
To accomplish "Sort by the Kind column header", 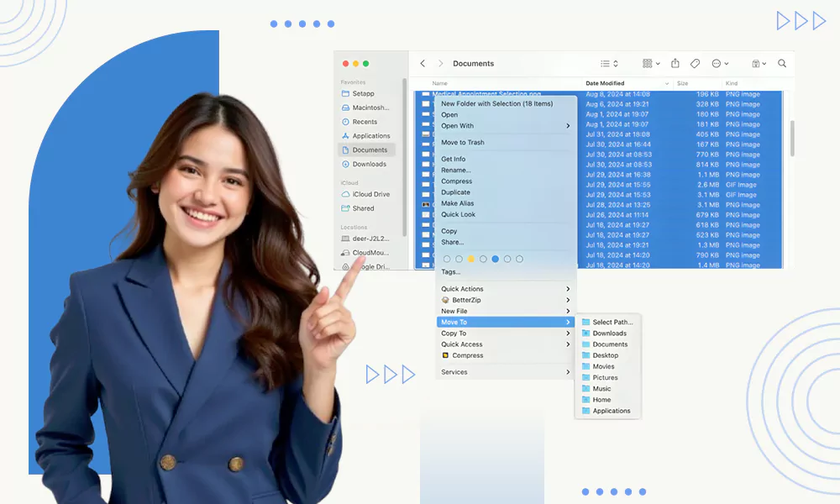I will point(732,83).
